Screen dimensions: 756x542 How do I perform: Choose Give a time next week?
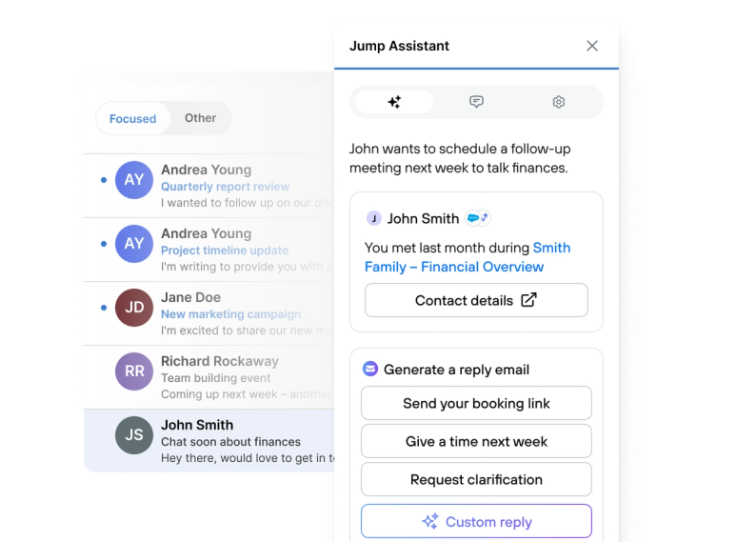476,441
